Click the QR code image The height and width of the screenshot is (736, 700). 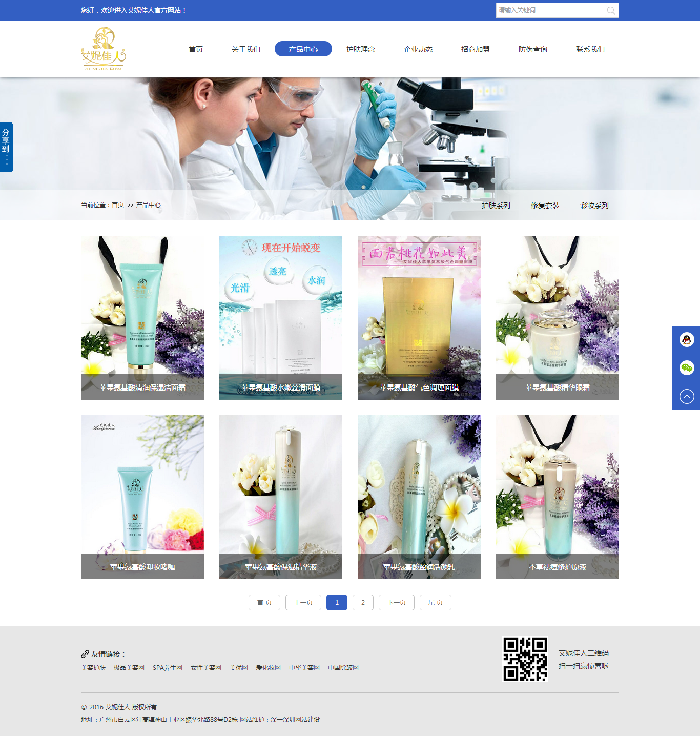pos(525,659)
